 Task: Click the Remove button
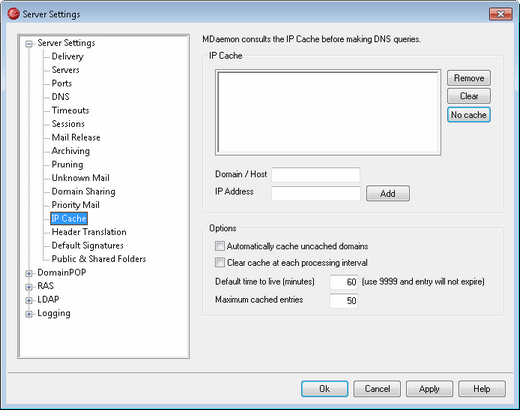point(469,78)
